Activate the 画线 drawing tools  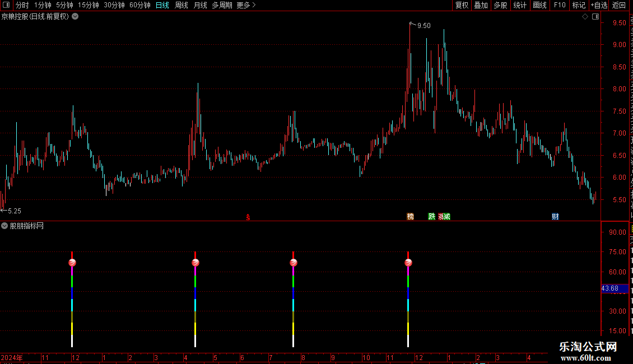tap(539, 5)
